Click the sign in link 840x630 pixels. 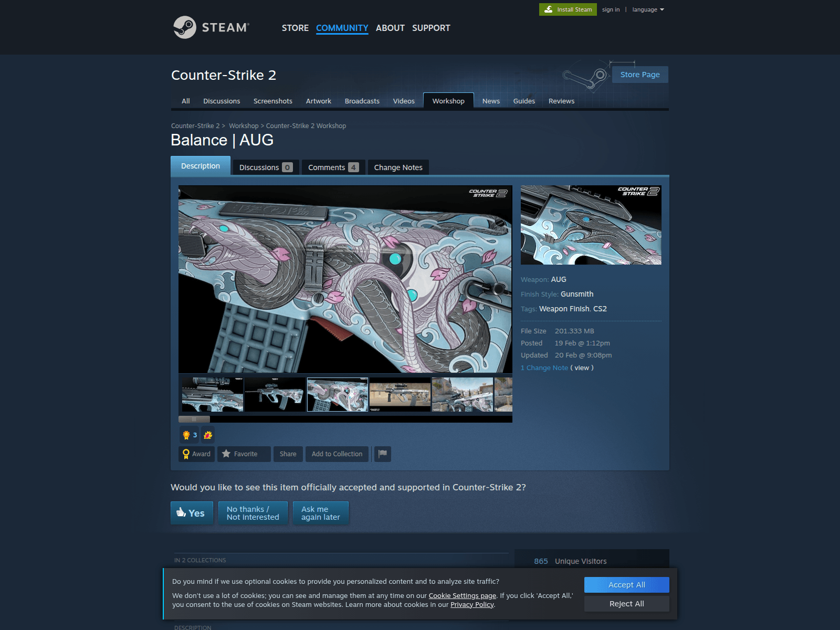pyautogui.click(x=611, y=9)
